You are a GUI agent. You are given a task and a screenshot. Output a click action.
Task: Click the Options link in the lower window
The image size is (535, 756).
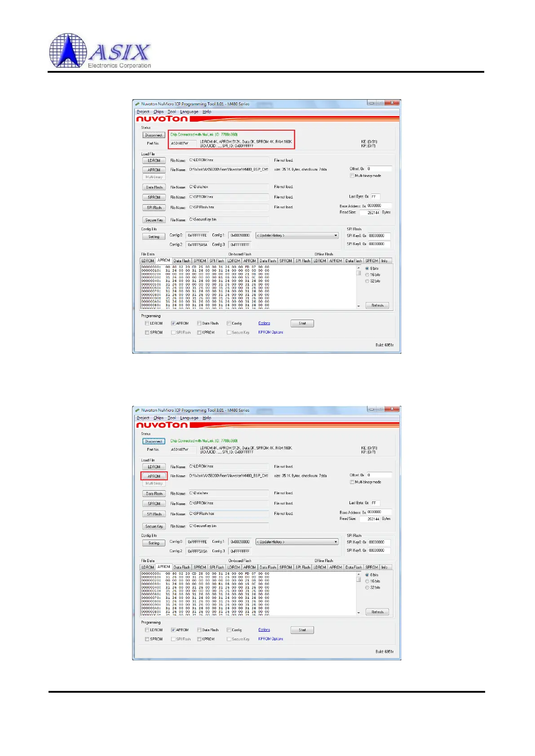coord(264,630)
